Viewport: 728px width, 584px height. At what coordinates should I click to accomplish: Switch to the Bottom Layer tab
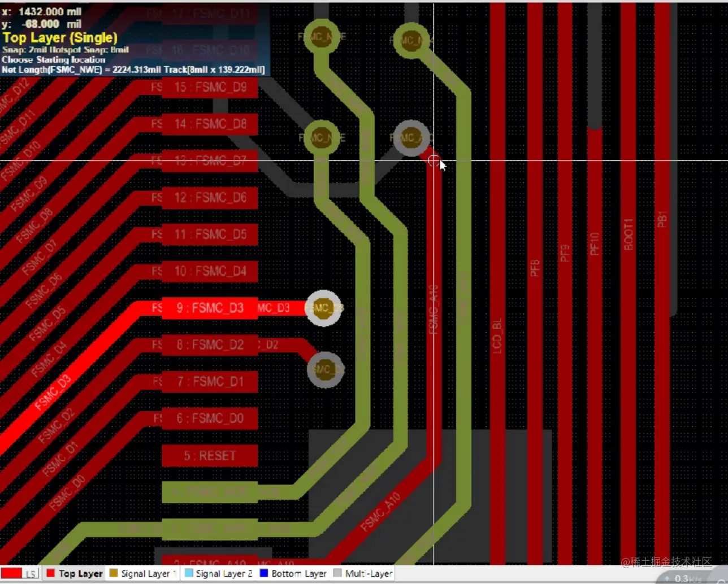pos(293,573)
